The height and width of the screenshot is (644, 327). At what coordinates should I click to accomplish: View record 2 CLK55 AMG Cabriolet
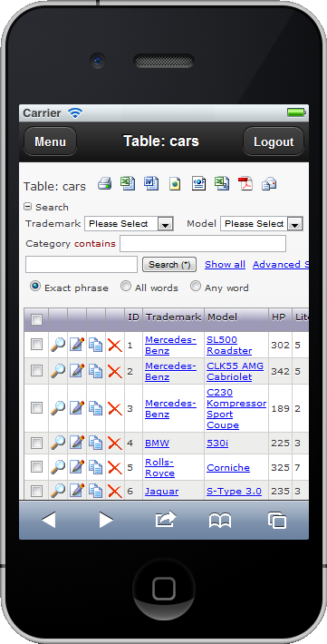pos(58,371)
